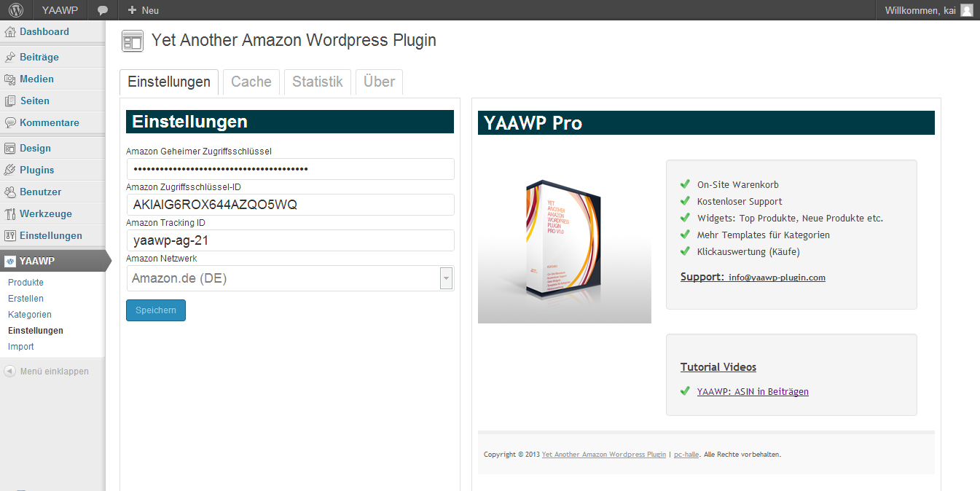Open Medien via its media icon
The height and width of the screenshot is (491, 980).
[x=9, y=79]
